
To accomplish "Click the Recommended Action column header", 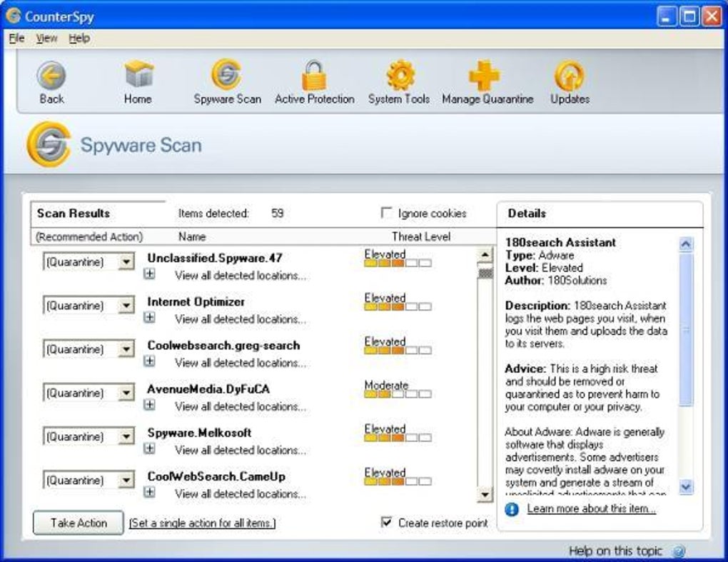I will 89,237.
